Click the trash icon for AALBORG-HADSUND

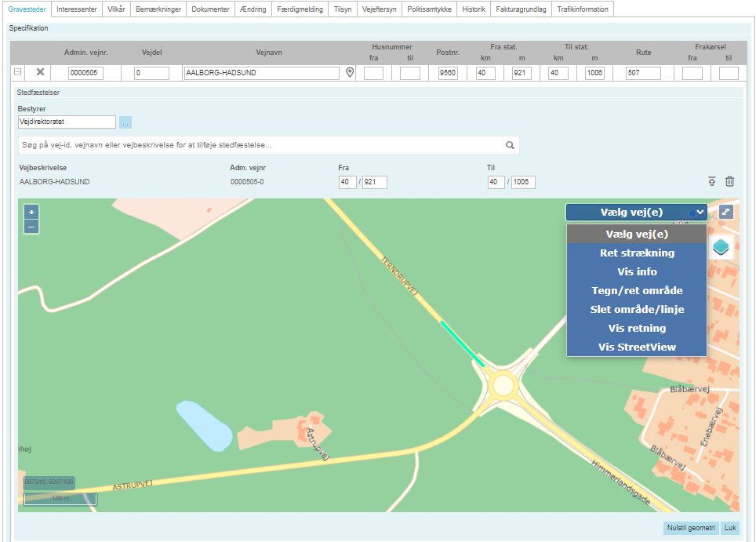click(729, 182)
